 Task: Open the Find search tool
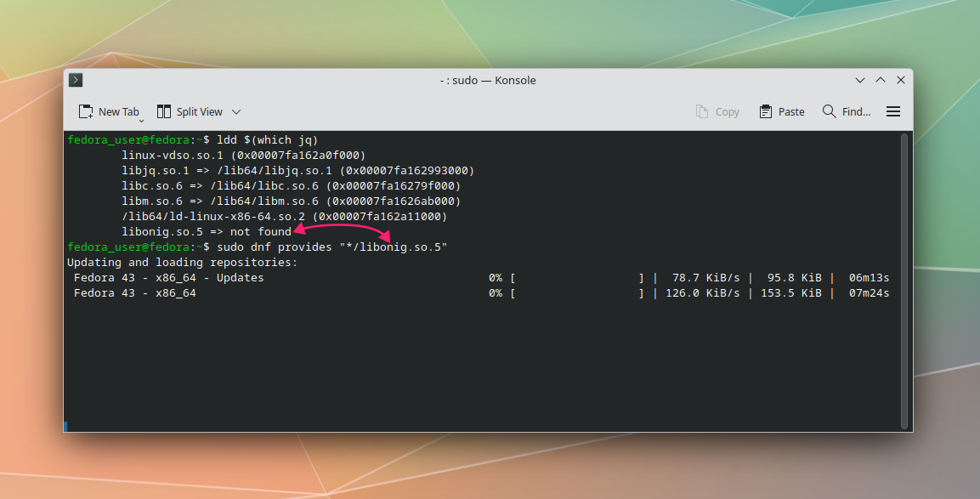point(847,112)
